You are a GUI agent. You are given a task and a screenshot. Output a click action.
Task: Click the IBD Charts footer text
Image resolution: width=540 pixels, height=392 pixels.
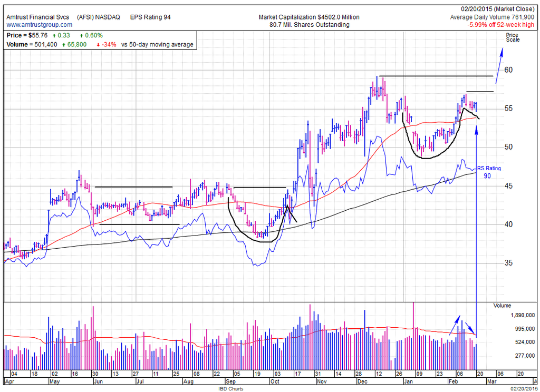230,388
